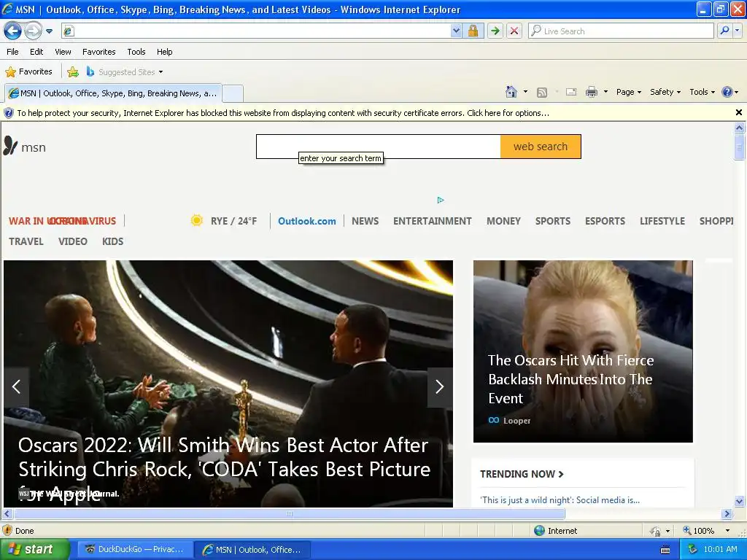Click the browser Back arrow button
Image resolution: width=747 pixels, height=560 pixels.
(12, 31)
